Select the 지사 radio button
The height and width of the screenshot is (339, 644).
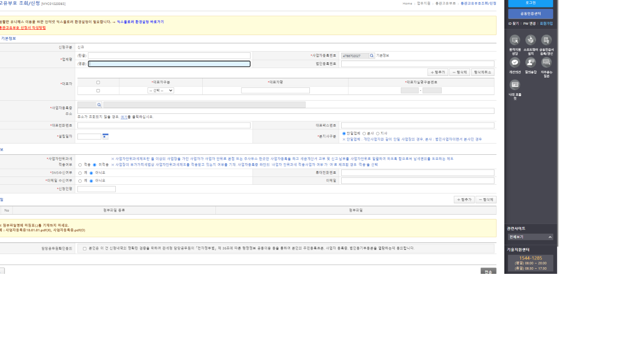377,134
